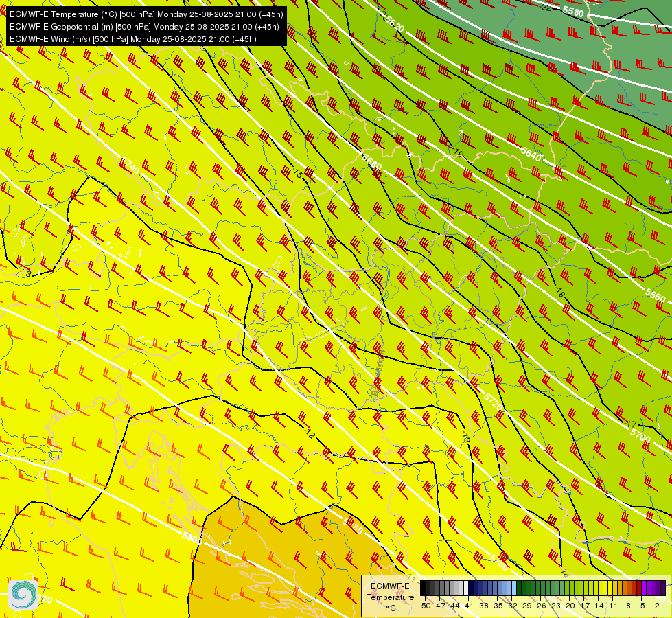The image size is (672, 618).
Task: Pick the purple swatch at legend's right end
Action: click(663, 588)
